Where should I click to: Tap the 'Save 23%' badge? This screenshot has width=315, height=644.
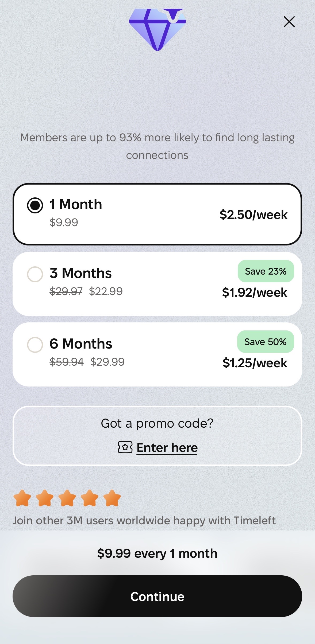click(x=266, y=271)
